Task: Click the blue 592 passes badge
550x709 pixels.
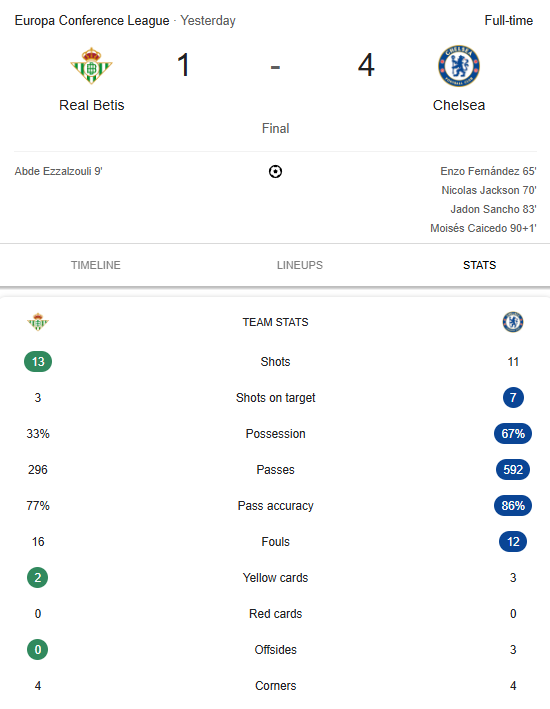Action: click(x=513, y=469)
